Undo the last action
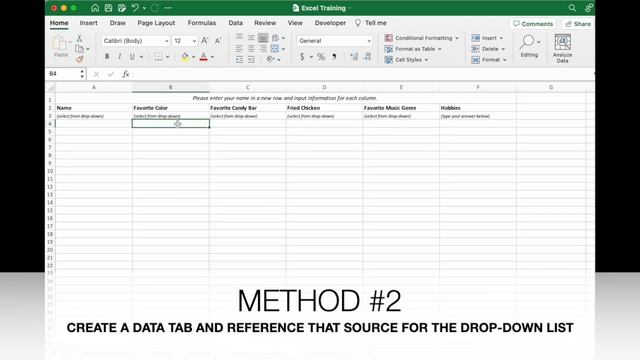 pos(135,8)
